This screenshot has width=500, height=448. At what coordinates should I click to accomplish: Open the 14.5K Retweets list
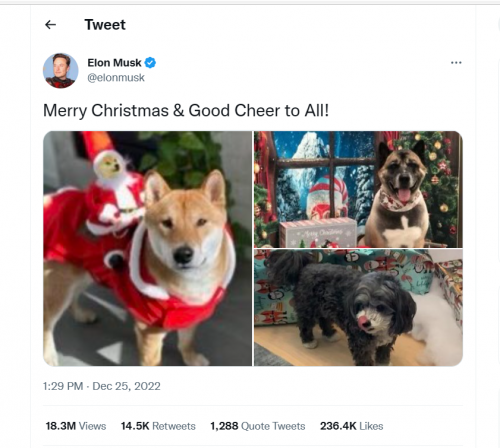point(158,426)
